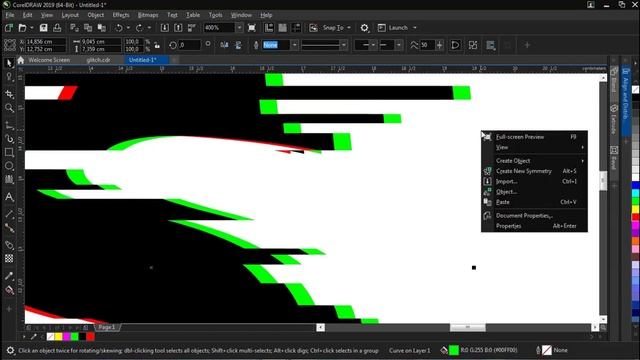Click the Full-screen preview toolbar icon

252,28
